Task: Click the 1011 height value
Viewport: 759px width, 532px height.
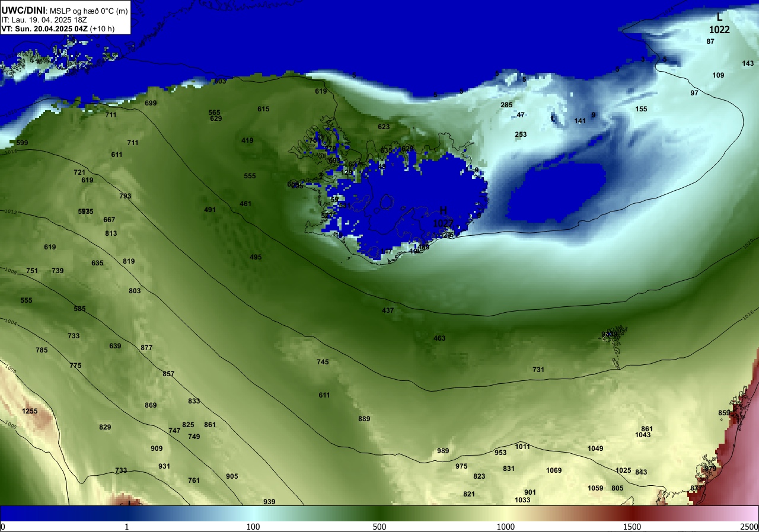Action: point(522,447)
